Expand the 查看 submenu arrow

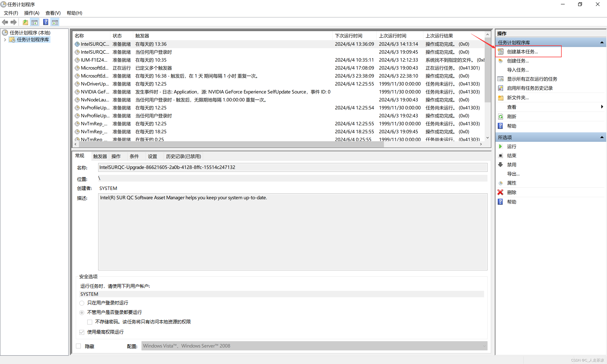(602, 107)
